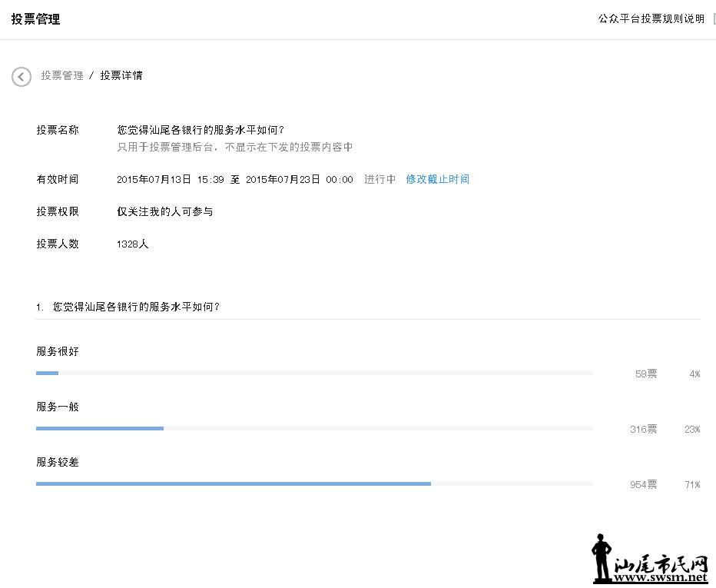Select the 71% percentage value

[x=691, y=484]
